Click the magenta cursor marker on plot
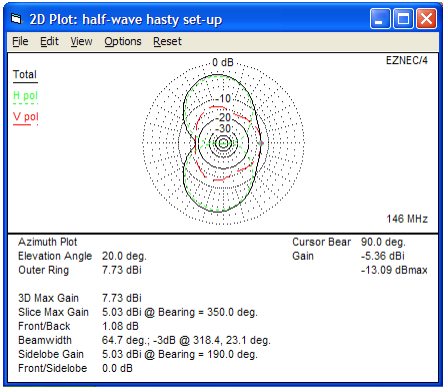This screenshot has width=446, height=391. click(x=262, y=143)
